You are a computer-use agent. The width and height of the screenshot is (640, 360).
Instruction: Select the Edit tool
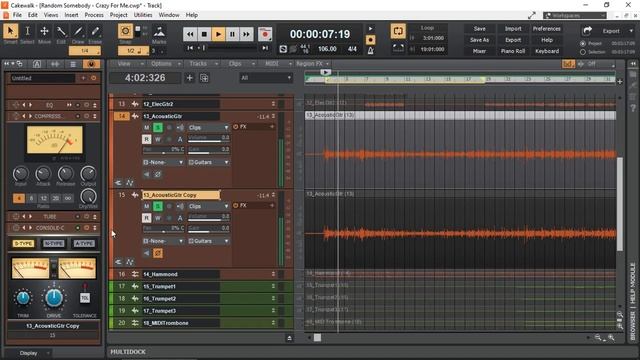pos(61,31)
